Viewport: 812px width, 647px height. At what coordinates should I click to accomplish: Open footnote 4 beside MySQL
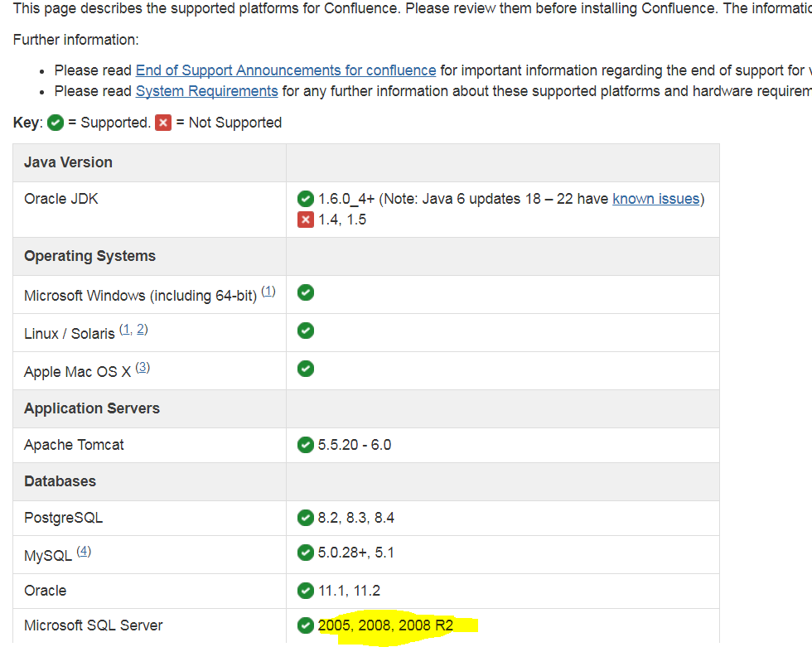pyautogui.click(x=84, y=551)
